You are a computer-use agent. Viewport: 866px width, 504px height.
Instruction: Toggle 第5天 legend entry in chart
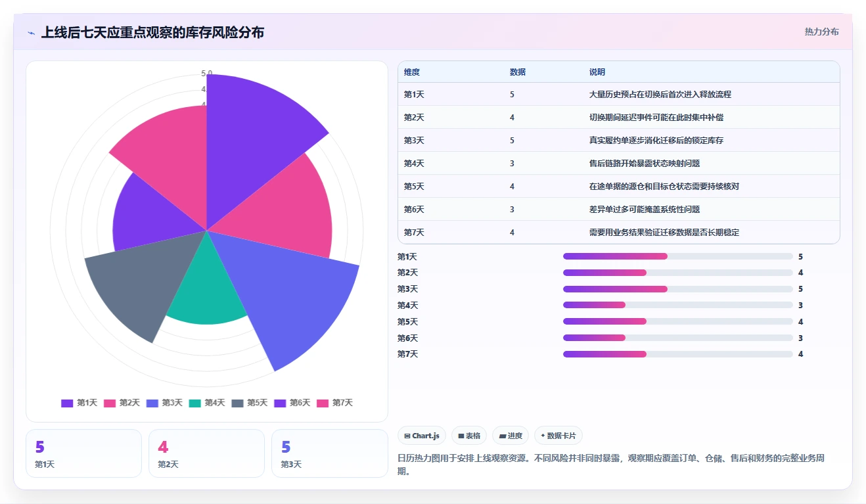pos(250,403)
